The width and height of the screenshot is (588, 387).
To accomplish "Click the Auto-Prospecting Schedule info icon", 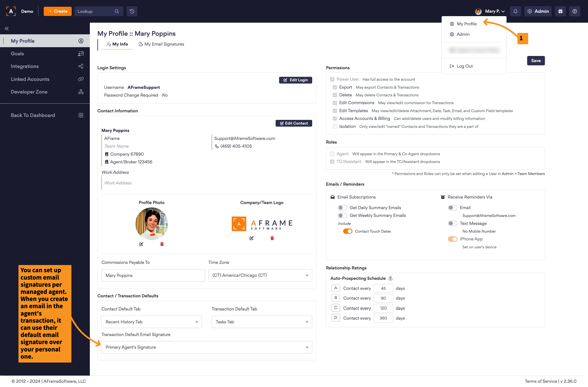I will pyautogui.click(x=390, y=278).
